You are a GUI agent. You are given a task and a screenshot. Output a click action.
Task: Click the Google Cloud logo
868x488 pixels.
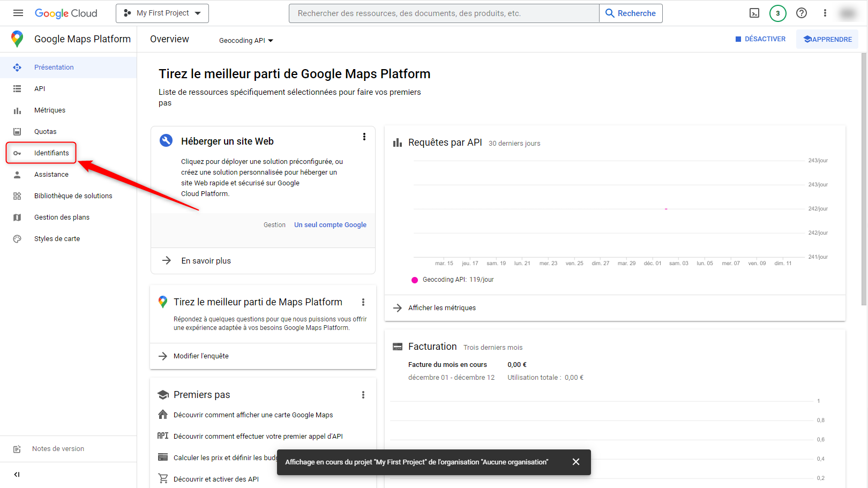(x=66, y=13)
